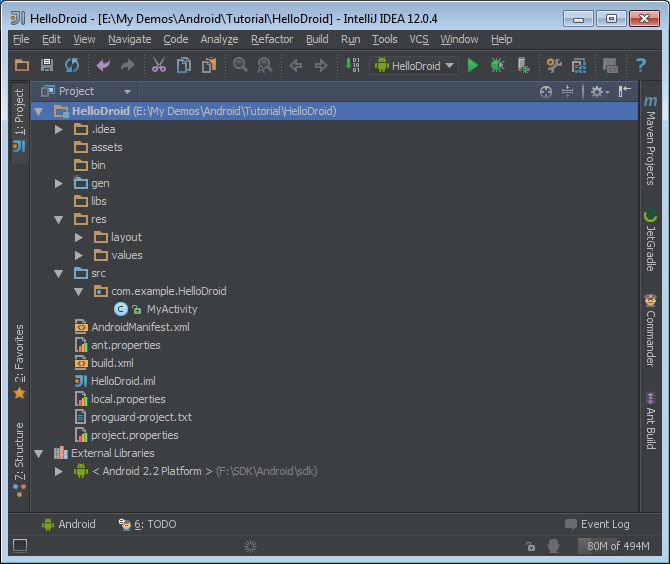Image resolution: width=670 pixels, height=564 pixels.
Task: Open the Project panel gear settings
Action: click(x=599, y=91)
